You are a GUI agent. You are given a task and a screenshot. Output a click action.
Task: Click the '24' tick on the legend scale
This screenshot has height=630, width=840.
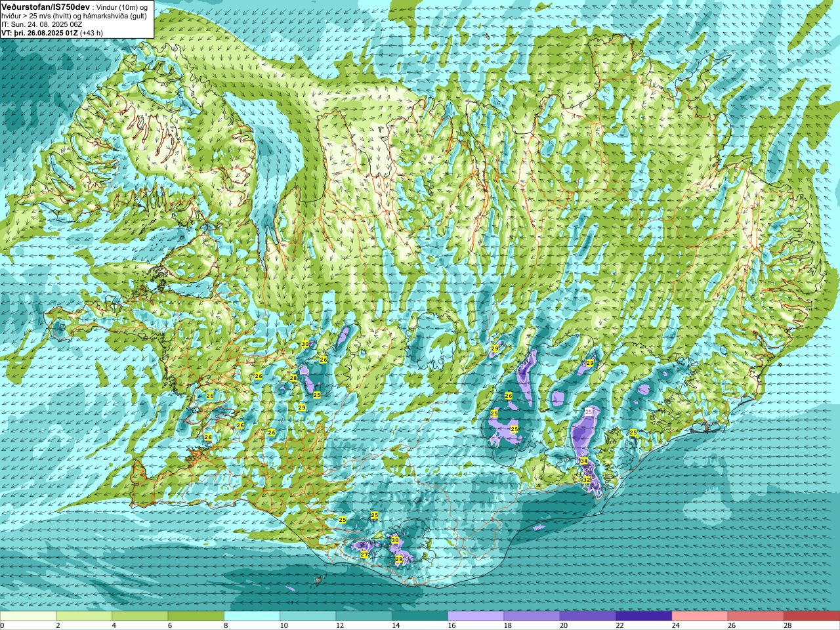click(677, 625)
